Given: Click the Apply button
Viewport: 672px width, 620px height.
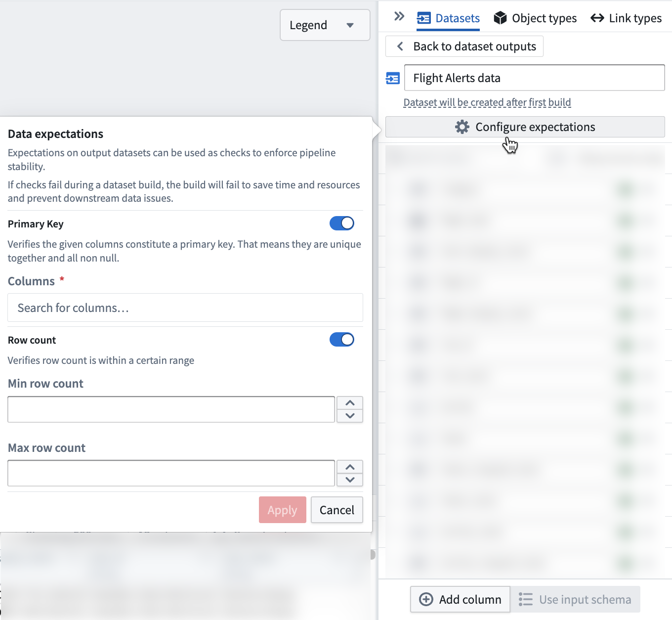Looking at the screenshot, I should 283,510.
